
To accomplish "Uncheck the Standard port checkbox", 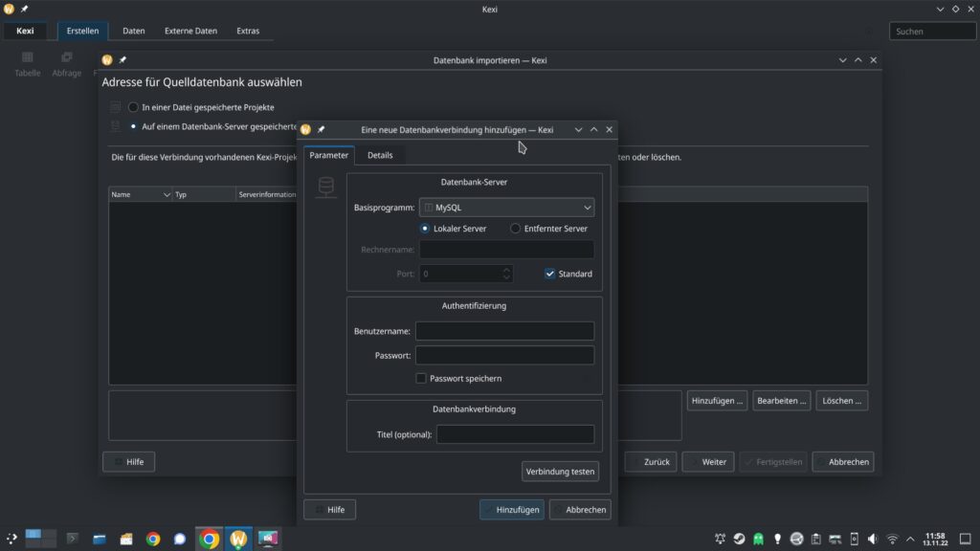I will [550, 274].
